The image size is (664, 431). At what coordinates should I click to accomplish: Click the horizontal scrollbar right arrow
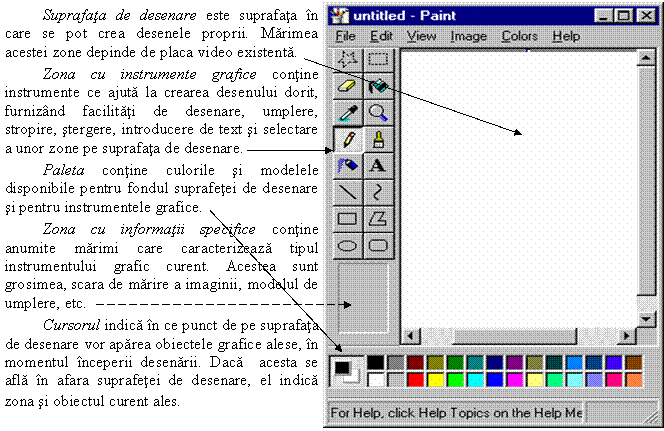tap(626, 336)
